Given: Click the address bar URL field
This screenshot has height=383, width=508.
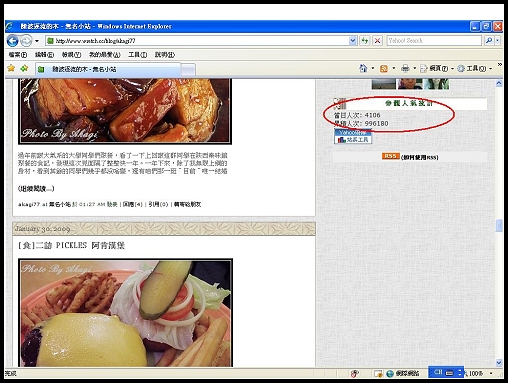Looking at the screenshot, I should click(x=201, y=41).
